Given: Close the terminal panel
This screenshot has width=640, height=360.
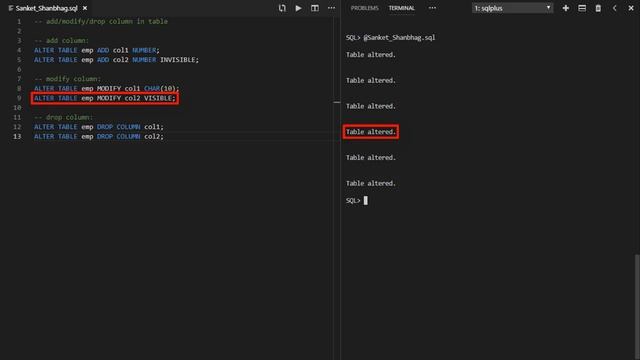Looking at the screenshot, I should tap(631, 8).
